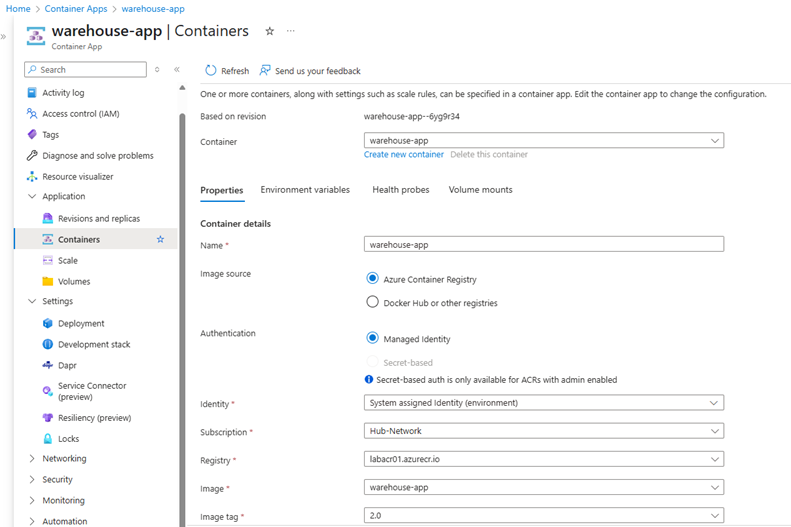Click the feedback person icon in toolbar
The image size is (791, 527).
pyautogui.click(x=265, y=71)
